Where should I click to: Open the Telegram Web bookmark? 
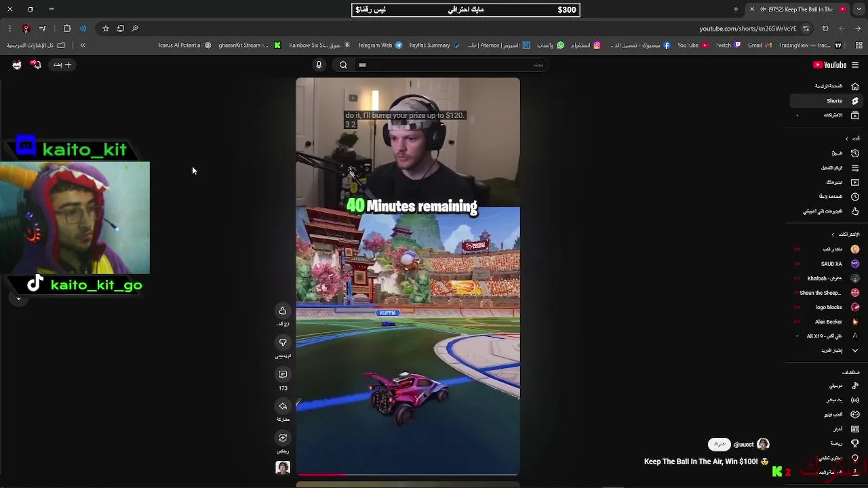click(x=380, y=45)
